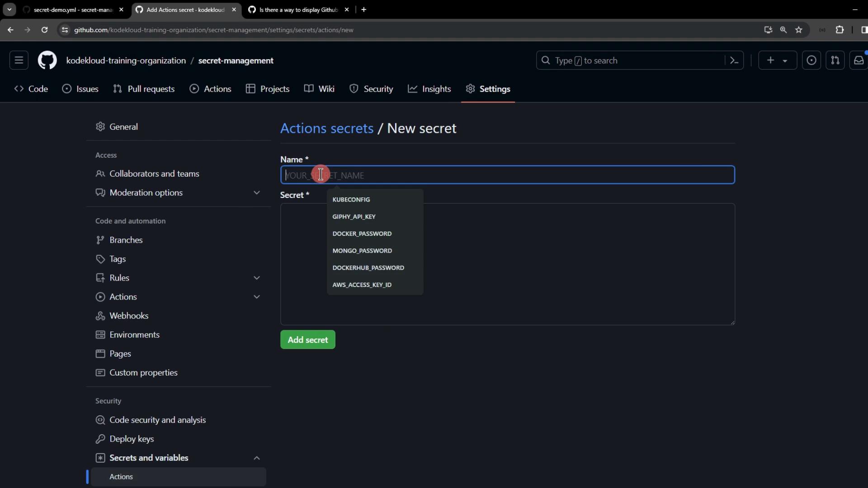This screenshot has height=488, width=868.
Task: Open the command palette icon
Action: [x=734, y=61]
